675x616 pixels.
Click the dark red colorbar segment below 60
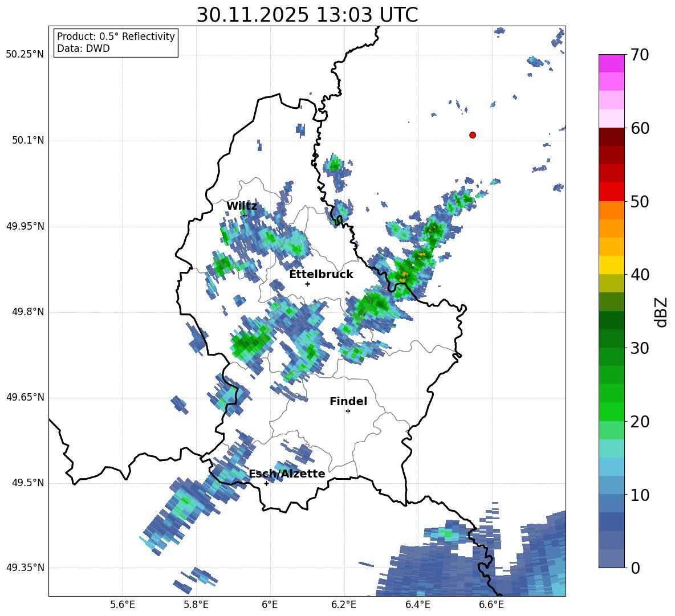tap(612, 136)
